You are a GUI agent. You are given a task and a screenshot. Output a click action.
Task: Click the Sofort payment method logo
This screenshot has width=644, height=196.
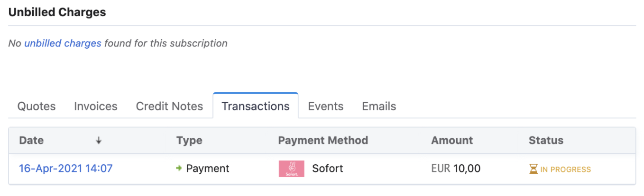point(291,169)
